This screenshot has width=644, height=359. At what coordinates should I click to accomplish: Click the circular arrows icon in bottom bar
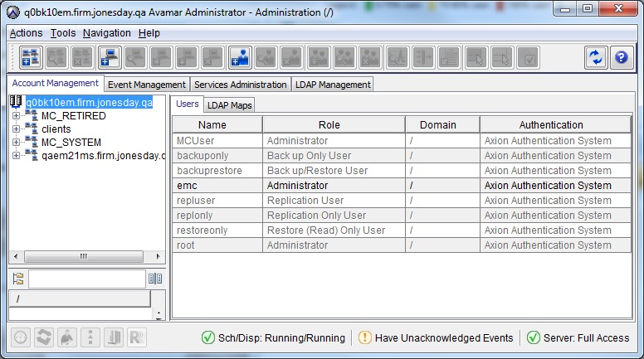coord(44,337)
